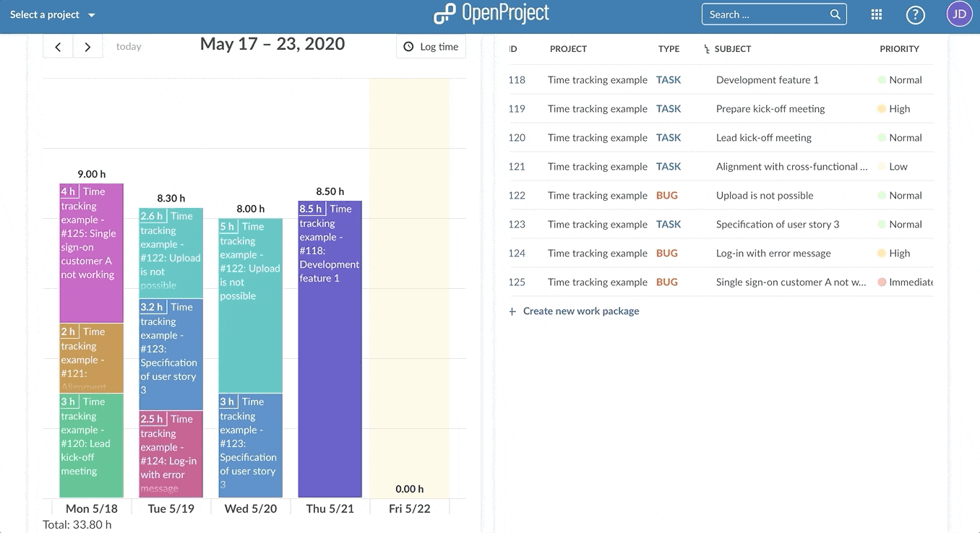Click Create new work package link
The width and height of the screenshot is (980, 533).
pos(580,311)
